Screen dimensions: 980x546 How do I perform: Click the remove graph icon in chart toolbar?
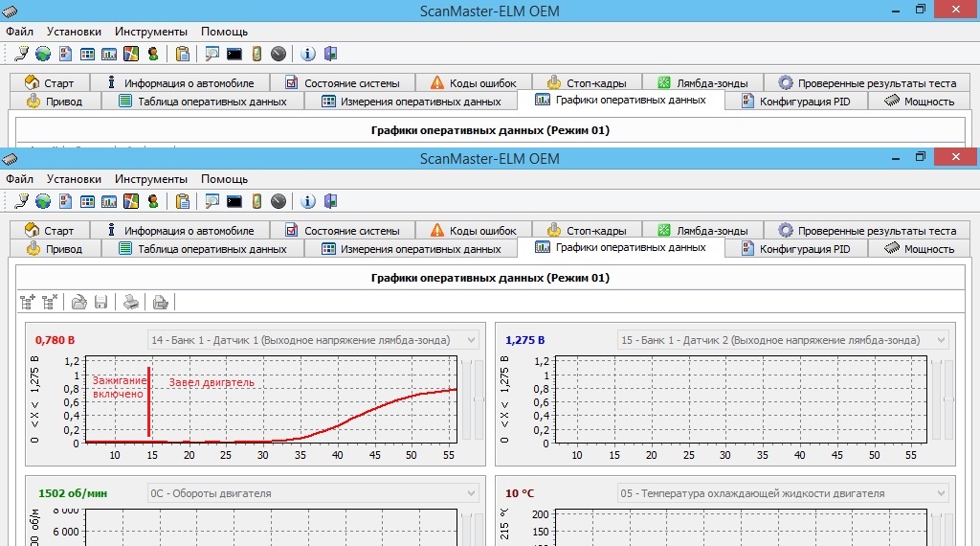pos(50,303)
